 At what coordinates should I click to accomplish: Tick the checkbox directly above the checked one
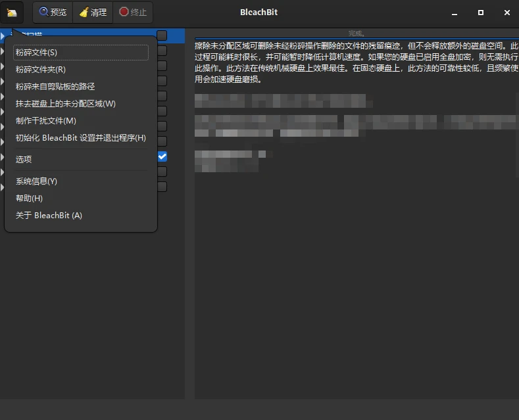(x=162, y=141)
